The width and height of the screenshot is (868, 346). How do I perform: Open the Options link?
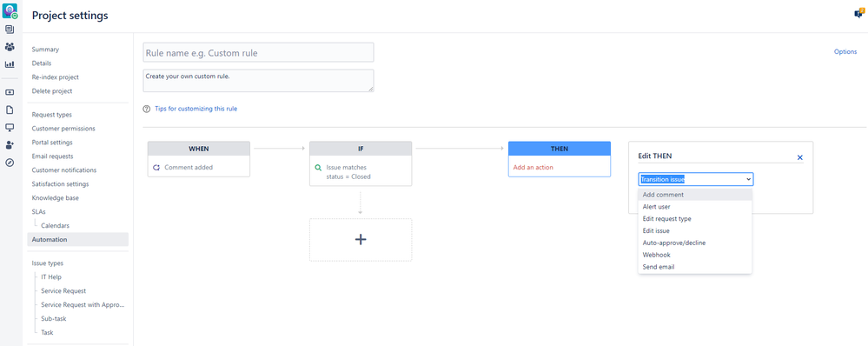(x=845, y=52)
